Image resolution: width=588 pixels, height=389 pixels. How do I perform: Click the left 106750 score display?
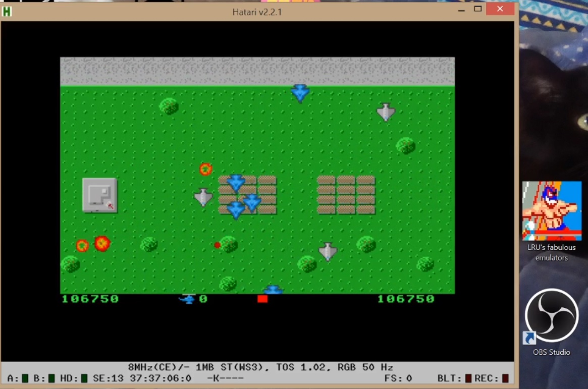click(90, 299)
